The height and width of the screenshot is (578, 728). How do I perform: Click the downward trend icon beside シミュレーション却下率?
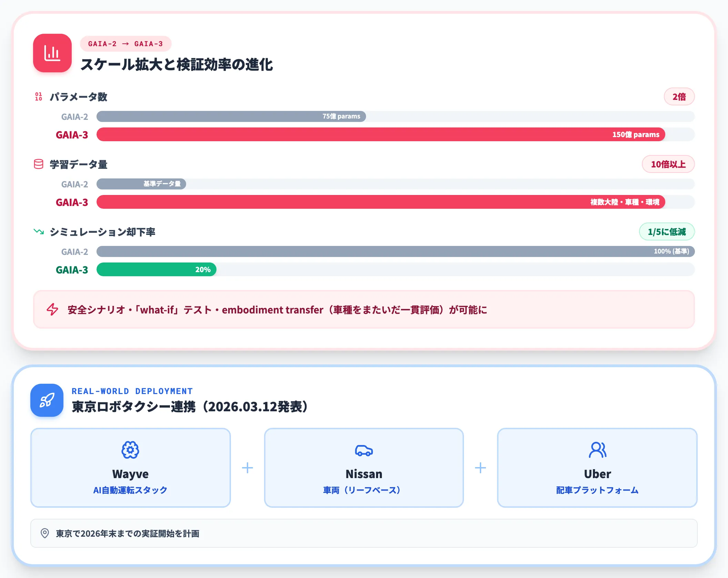click(39, 231)
